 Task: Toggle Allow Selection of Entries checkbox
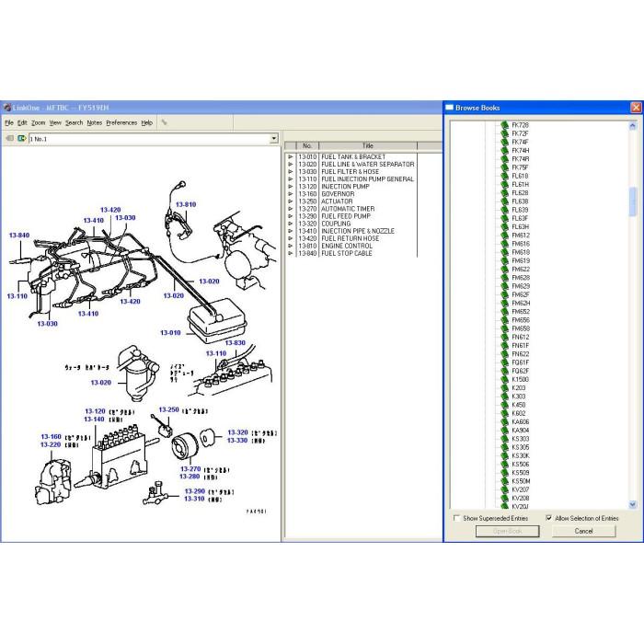[x=548, y=518]
